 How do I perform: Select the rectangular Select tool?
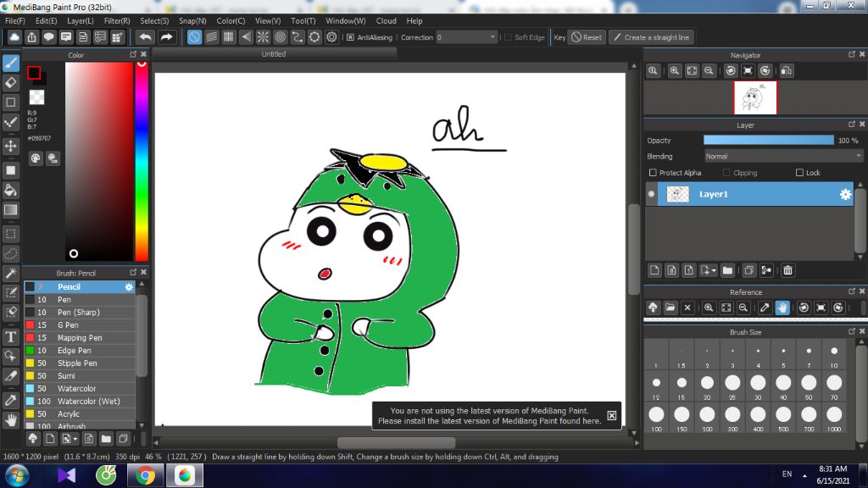click(x=11, y=234)
